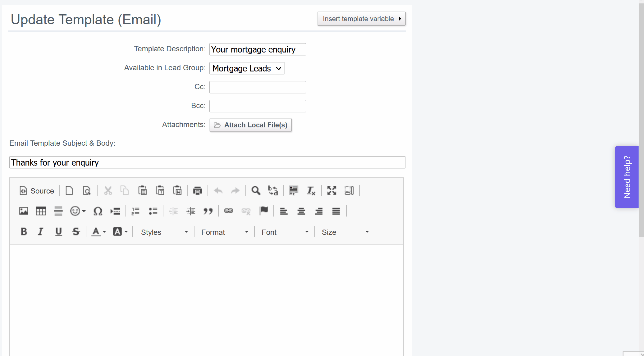This screenshot has width=644, height=356.
Task: Open Insert template variable menu
Action: click(361, 19)
